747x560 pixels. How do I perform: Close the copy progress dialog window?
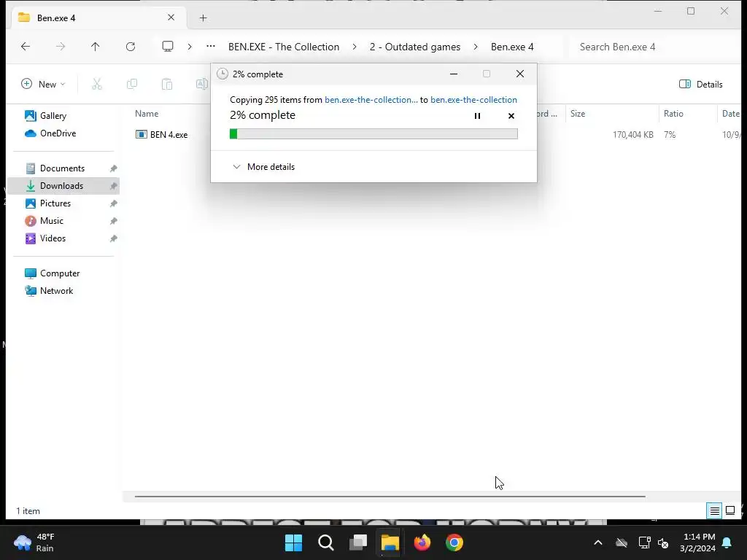pyautogui.click(x=519, y=74)
